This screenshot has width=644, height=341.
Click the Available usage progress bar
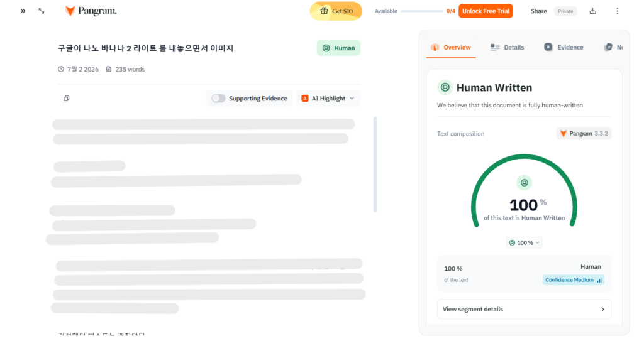coord(422,11)
